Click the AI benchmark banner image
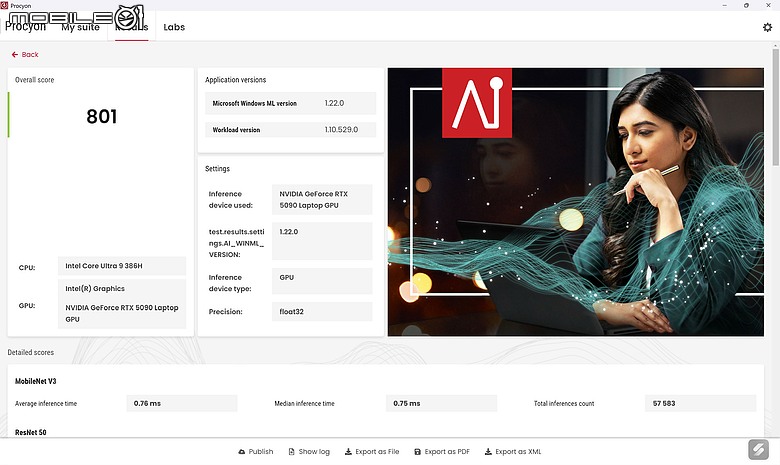This screenshot has height=465, width=780. [576, 202]
